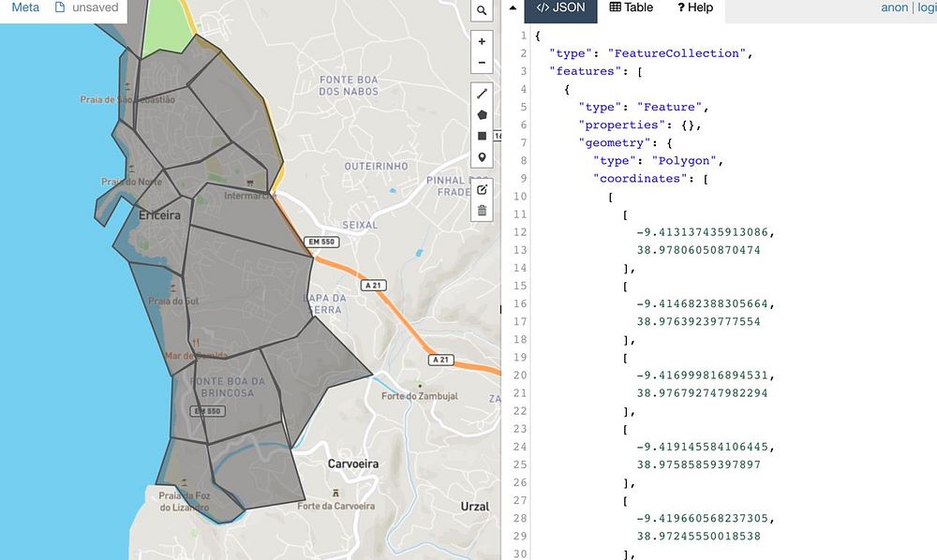
Task: Select the place marker tool
Action: (x=482, y=157)
